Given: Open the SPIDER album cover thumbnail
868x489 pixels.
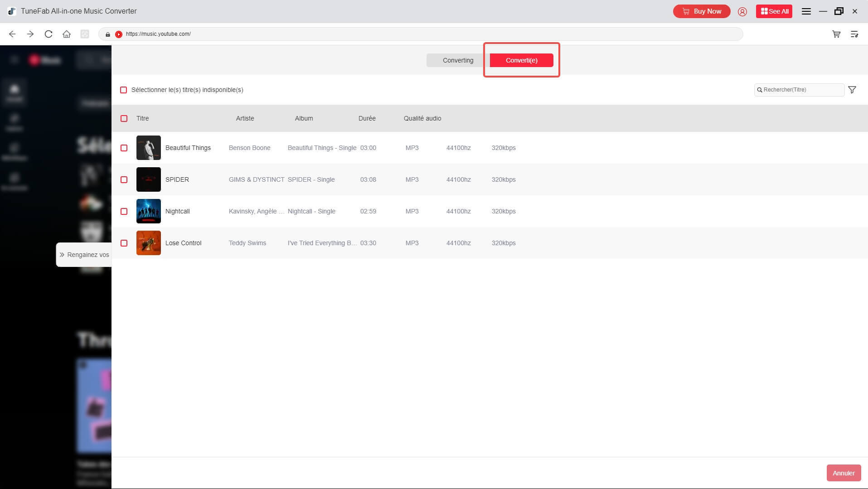Looking at the screenshot, I should pyautogui.click(x=149, y=179).
